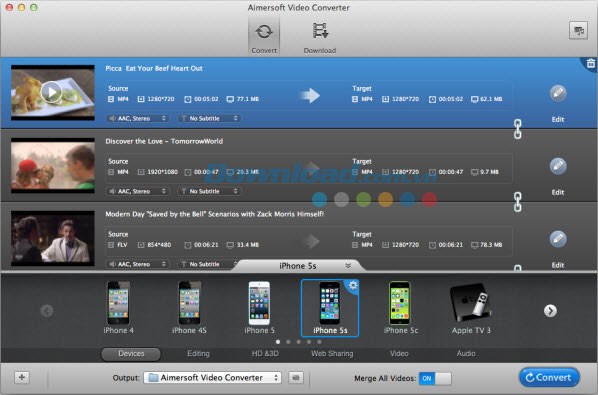Screen dimensions: 598x395
Task: Click the Discover the Love video thumbnail
Action: (53, 165)
